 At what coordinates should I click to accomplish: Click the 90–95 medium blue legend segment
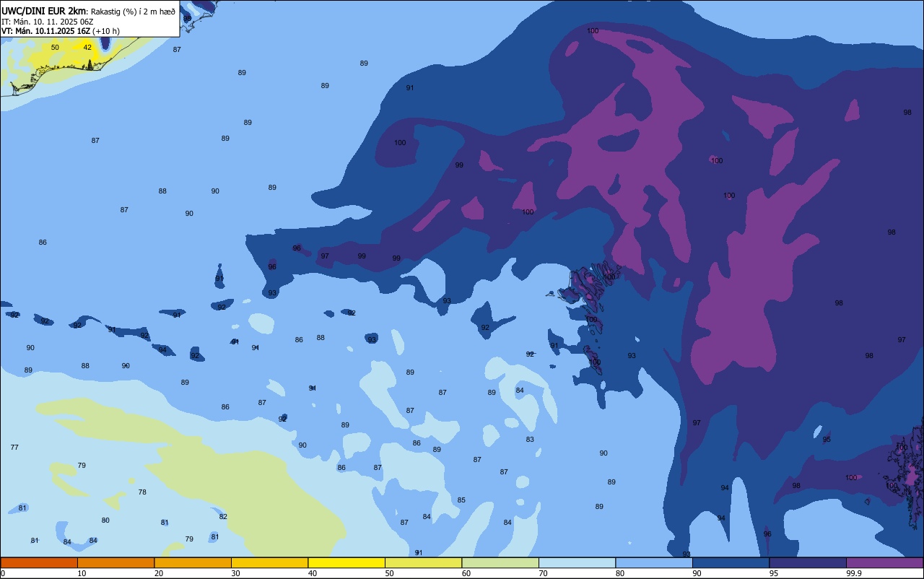click(x=731, y=562)
